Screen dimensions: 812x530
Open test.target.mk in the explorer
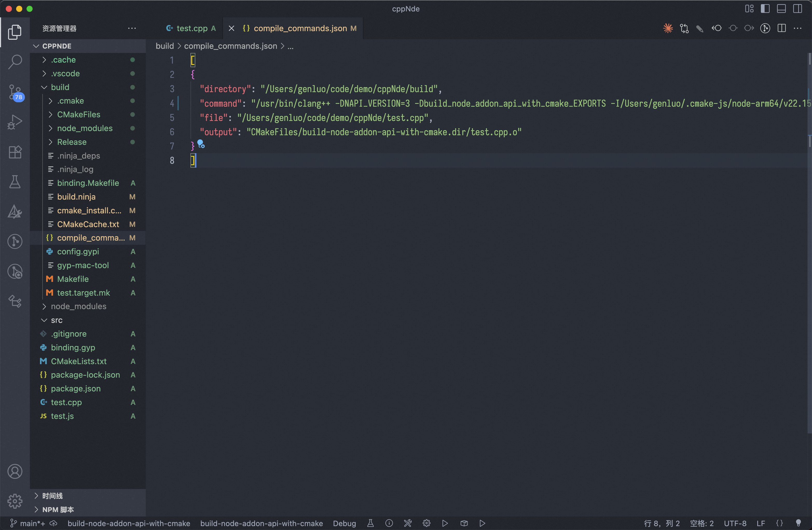point(88,293)
